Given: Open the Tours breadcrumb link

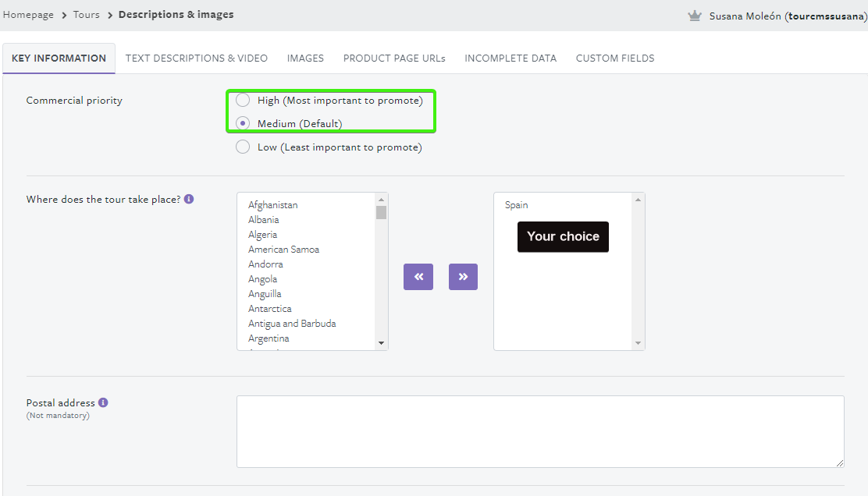Looking at the screenshot, I should point(86,14).
